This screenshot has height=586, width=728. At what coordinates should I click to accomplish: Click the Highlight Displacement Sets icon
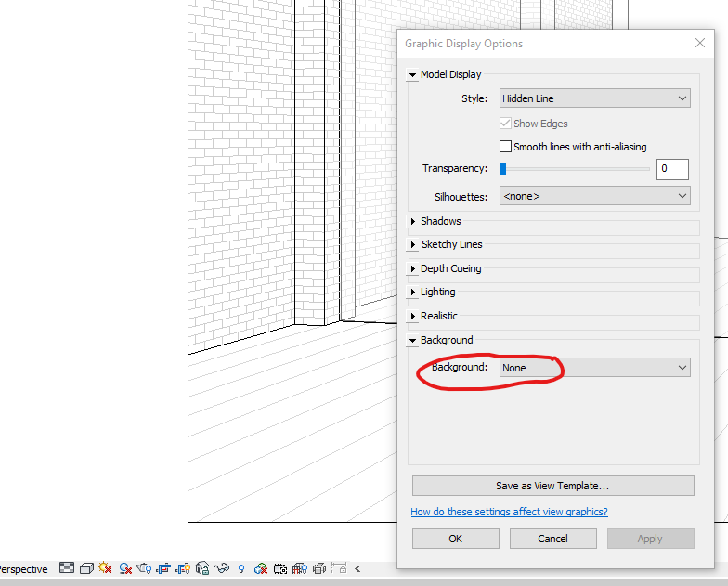point(319,568)
